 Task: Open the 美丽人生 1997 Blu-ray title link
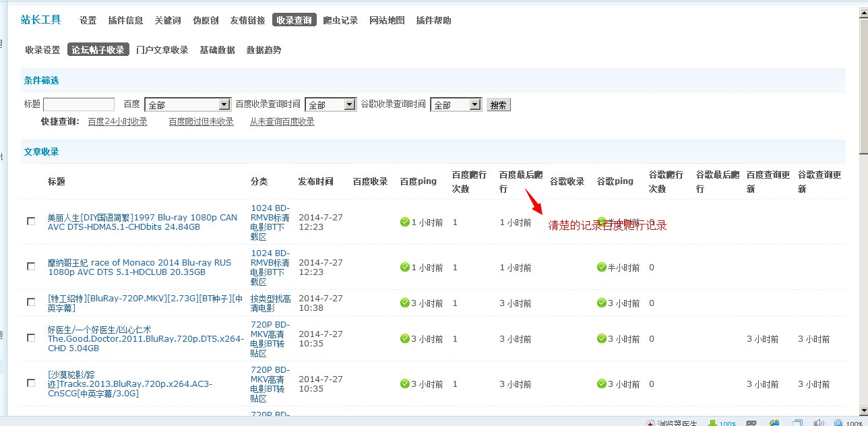pyautogui.click(x=143, y=222)
